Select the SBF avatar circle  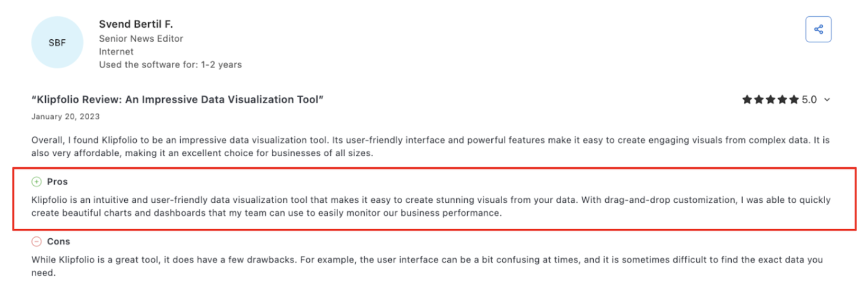pos(57,42)
